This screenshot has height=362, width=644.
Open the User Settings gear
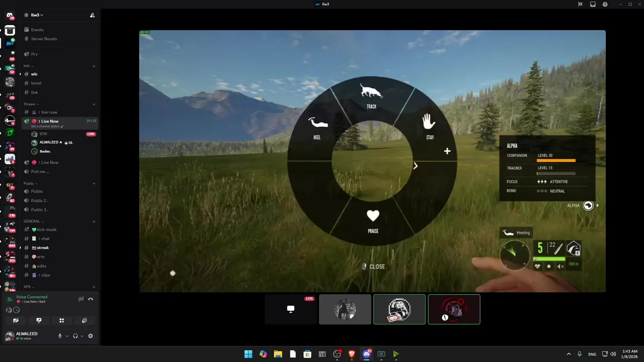click(91, 336)
